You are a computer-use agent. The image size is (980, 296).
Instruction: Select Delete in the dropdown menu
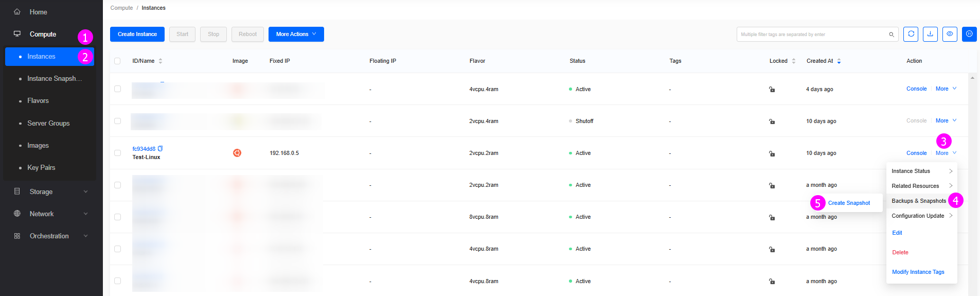click(x=900, y=252)
